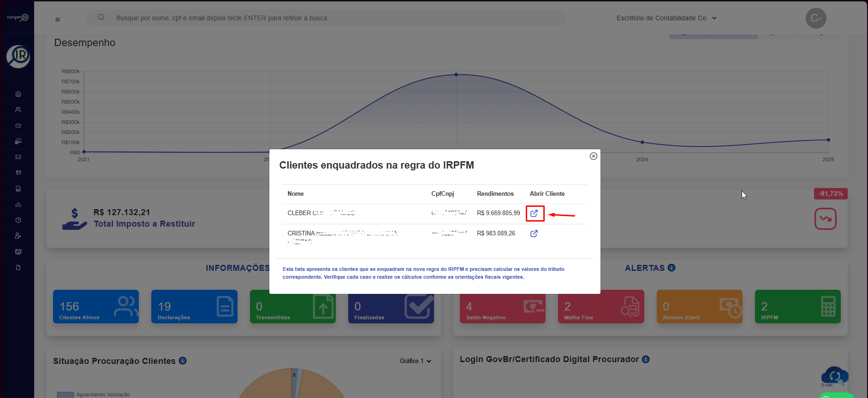Open the sidebar spreadsheet file icon
The height and width of the screenshot is (398, 868).
pyautogui.click(x=18, y=188)
